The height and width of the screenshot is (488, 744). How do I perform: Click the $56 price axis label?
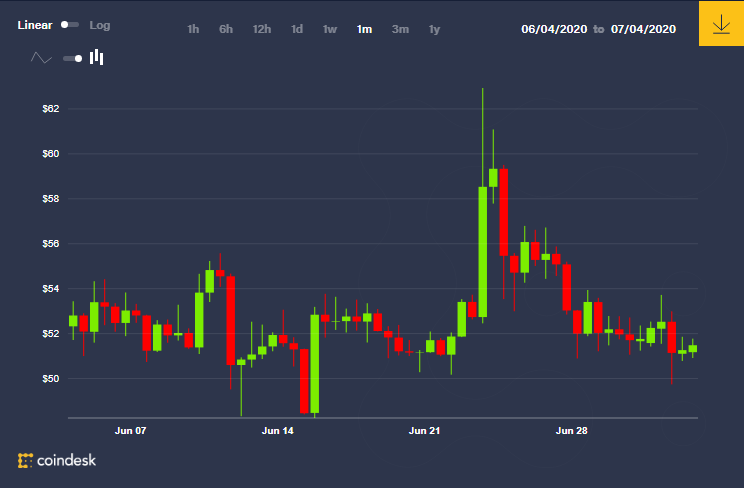51,244
